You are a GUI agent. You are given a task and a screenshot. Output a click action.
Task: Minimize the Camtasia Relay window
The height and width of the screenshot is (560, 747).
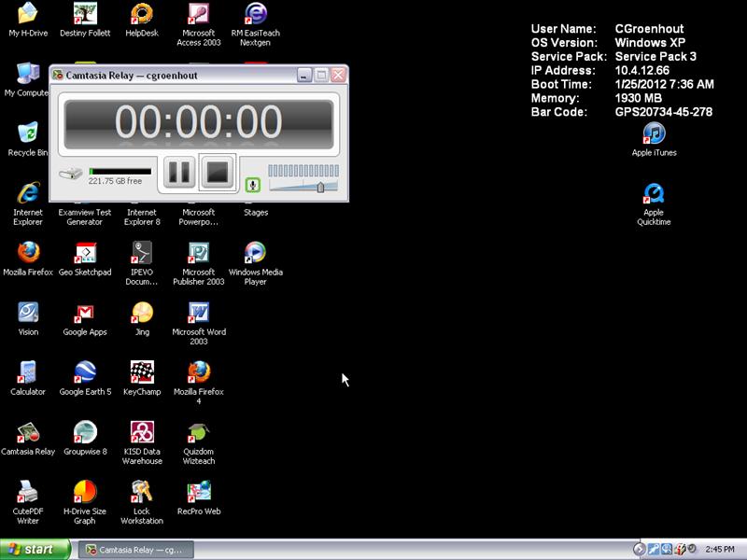304,75
